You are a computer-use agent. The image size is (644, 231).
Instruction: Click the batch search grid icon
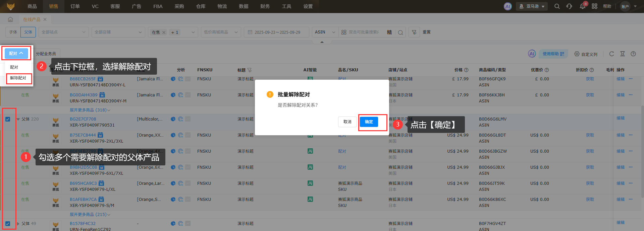tap(344, 32)
